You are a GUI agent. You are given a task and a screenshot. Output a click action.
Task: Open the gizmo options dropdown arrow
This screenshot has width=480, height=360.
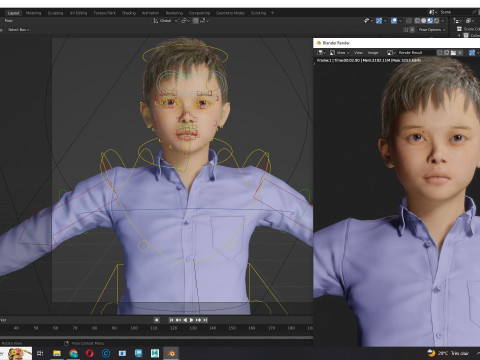click(385, 21)
